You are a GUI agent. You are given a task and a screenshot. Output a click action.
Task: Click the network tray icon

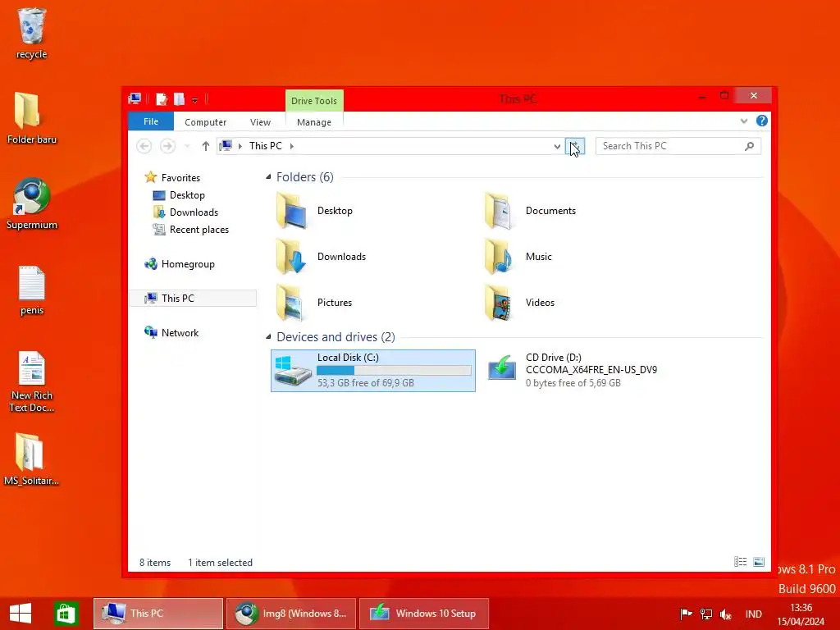[x=706, y=614]
